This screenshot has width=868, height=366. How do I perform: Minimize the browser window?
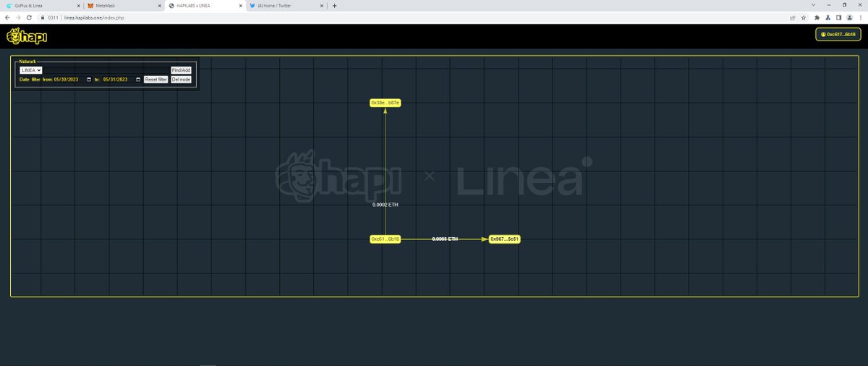tap(827, 5)
